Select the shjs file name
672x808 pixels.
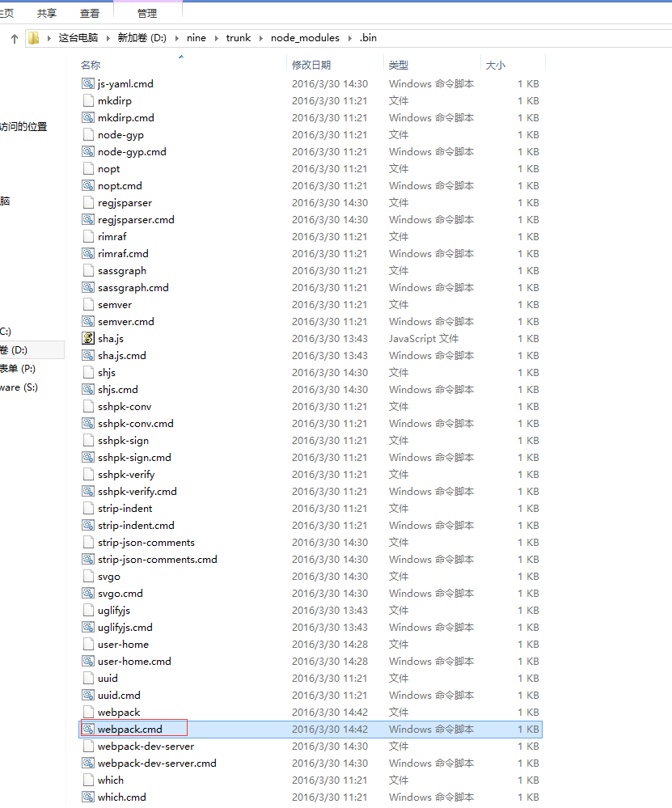[x=107, y=373]
